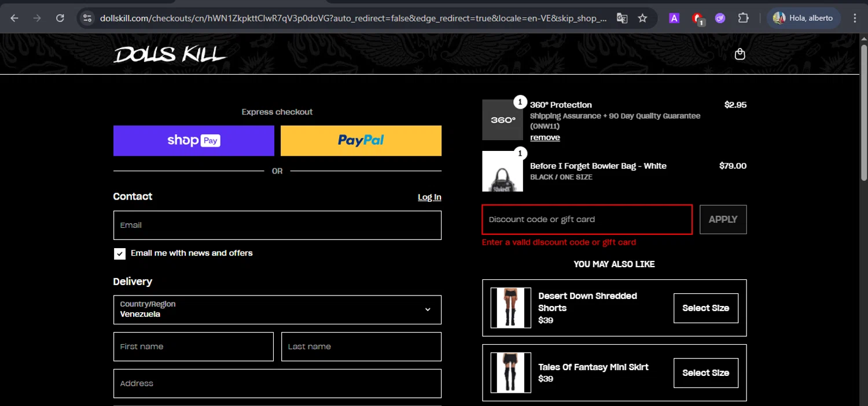Screen dimensions: 868x406
Task: Uncheck Email me with news and offers
Action: (x=120, y=253)
